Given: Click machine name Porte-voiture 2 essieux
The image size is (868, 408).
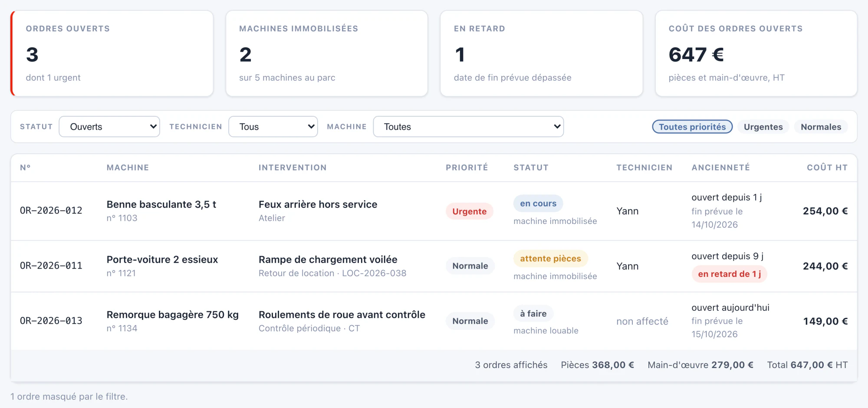Looking at the screenshot, I should (162, 260).
